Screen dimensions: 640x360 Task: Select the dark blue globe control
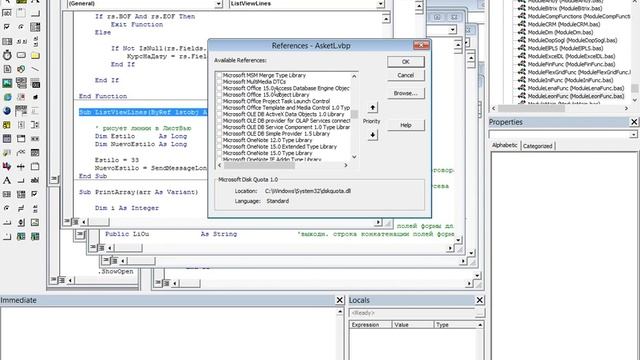7,111
